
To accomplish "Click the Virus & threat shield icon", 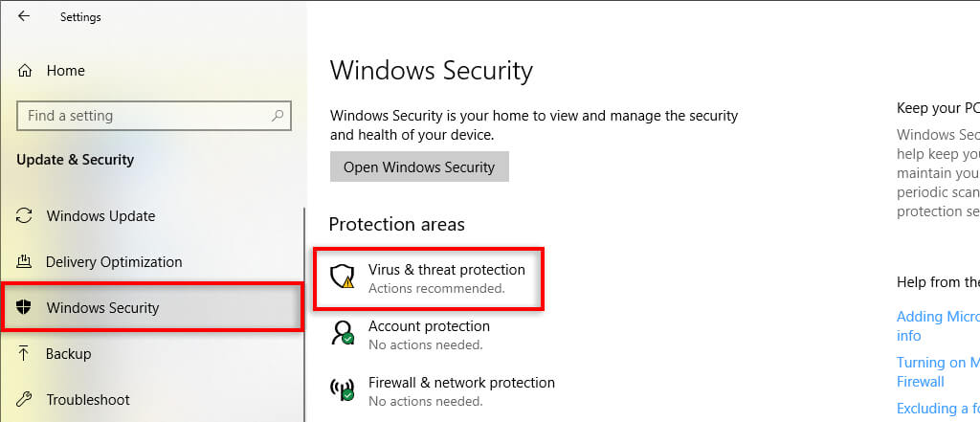I will (x=342, y=278).
